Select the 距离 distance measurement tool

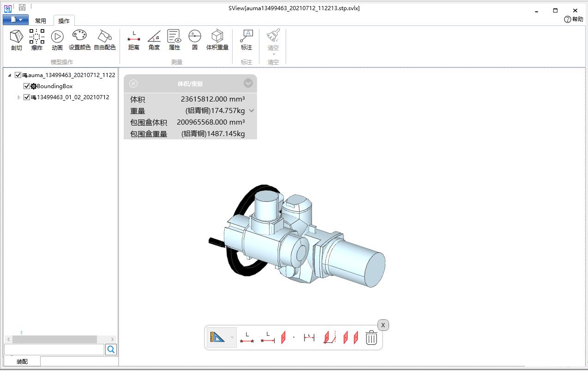click(134, 40)
